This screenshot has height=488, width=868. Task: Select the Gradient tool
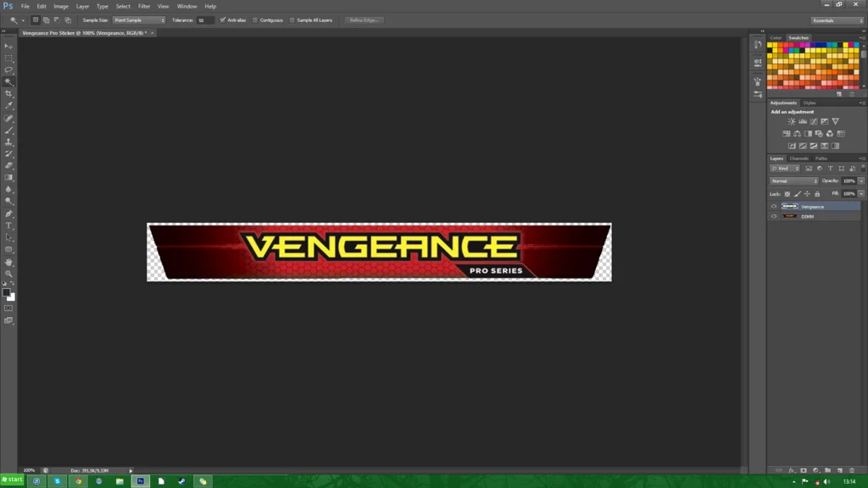tap(8, 178)
